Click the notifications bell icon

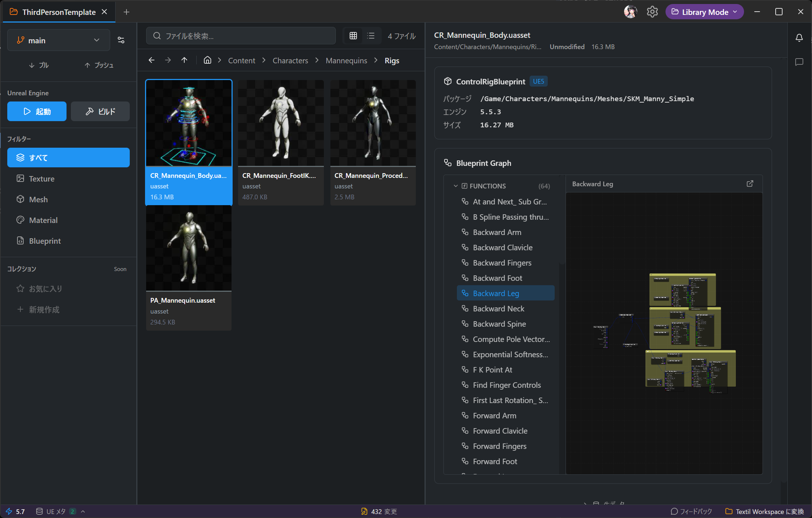(x=799, y=38)
